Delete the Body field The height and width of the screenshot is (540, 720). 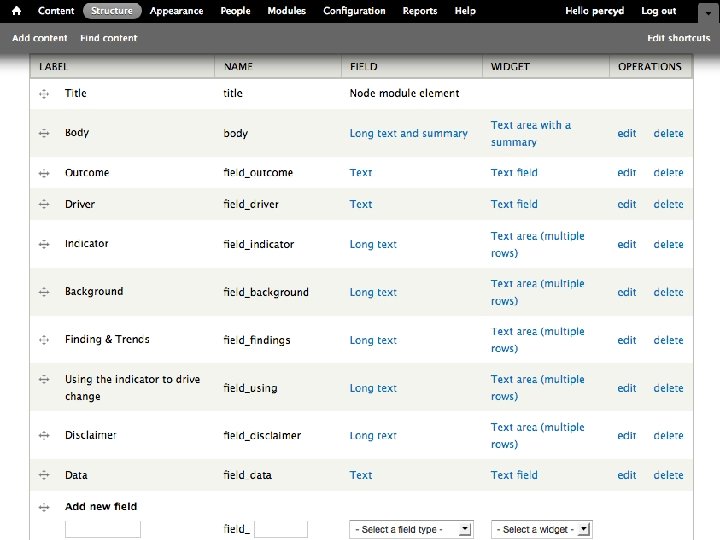[669, 133]
